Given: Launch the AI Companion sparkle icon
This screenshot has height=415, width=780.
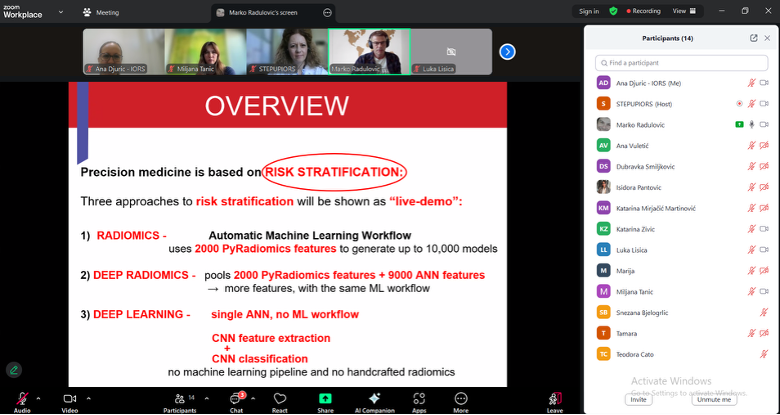Looking at the screenshot, I should (374, 398).
